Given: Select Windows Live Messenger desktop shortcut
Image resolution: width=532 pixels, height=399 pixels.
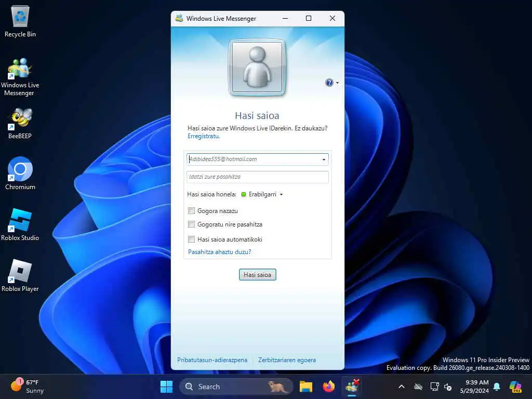Looking at the screenshot, I should coord(20,77).
